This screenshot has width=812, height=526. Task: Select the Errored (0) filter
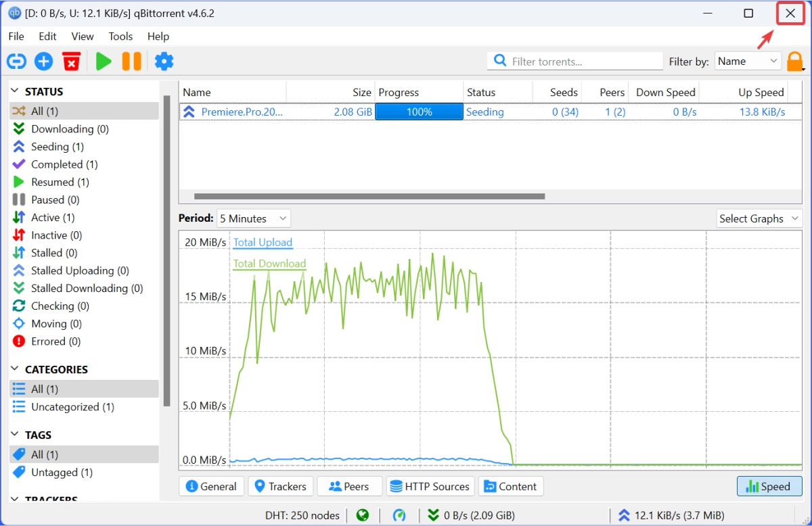[84, 341]
